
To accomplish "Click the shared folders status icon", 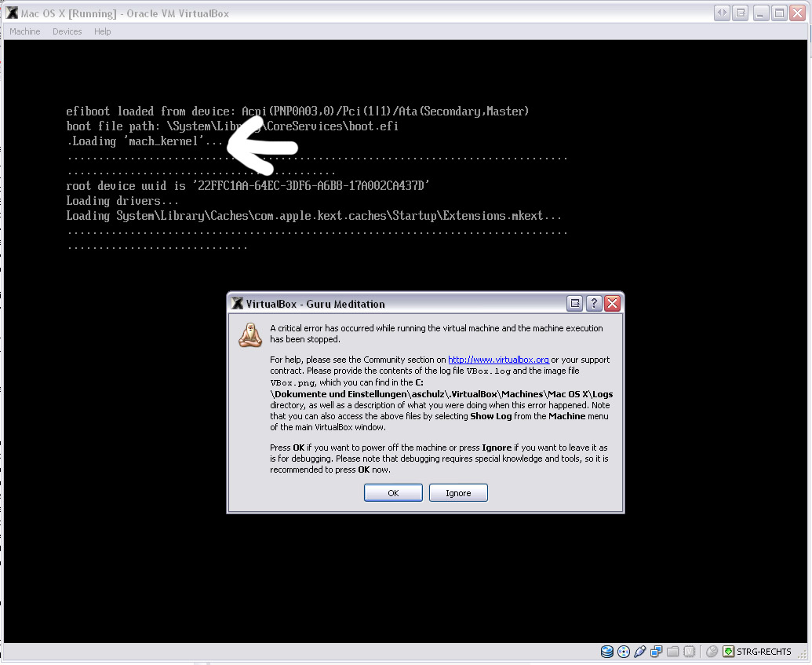I will 672,652.
